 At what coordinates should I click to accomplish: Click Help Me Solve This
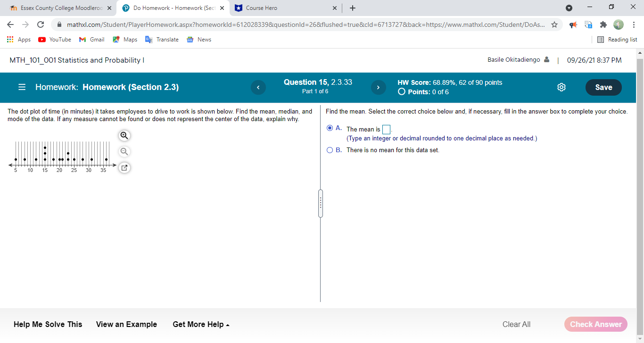click(48, 324)
